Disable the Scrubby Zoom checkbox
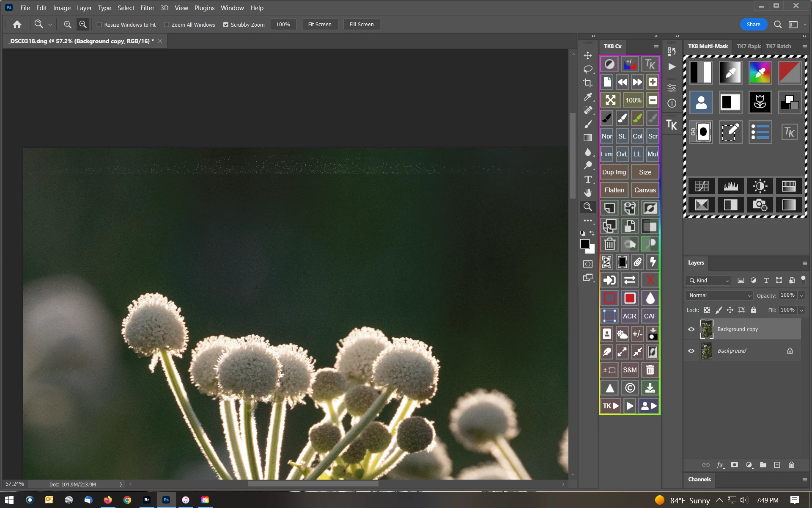812x508 pixels. [226, 25]
